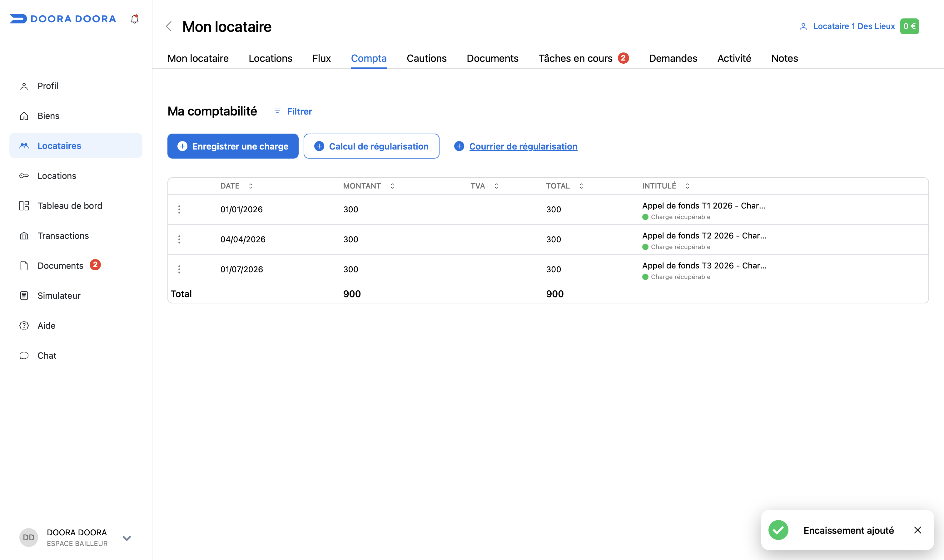Click the Appel de fonds T1 2026 title
The image size is (944, 560).
pyautogui.click(x=703, y=205)
